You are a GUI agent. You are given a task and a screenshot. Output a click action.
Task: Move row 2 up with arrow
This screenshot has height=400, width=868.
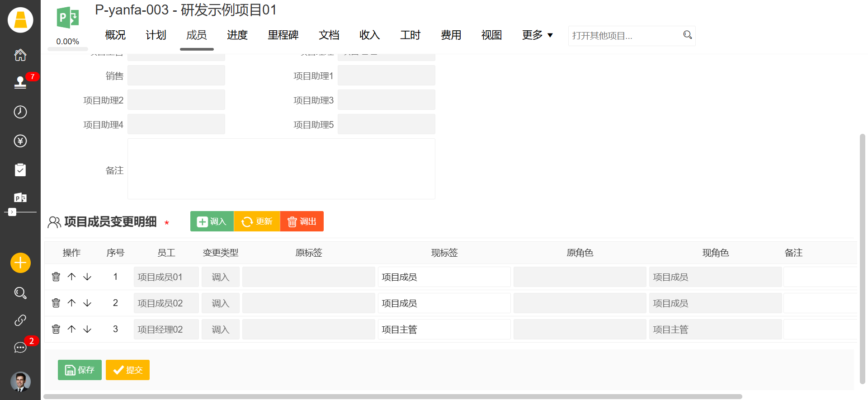tap(71, 303)
